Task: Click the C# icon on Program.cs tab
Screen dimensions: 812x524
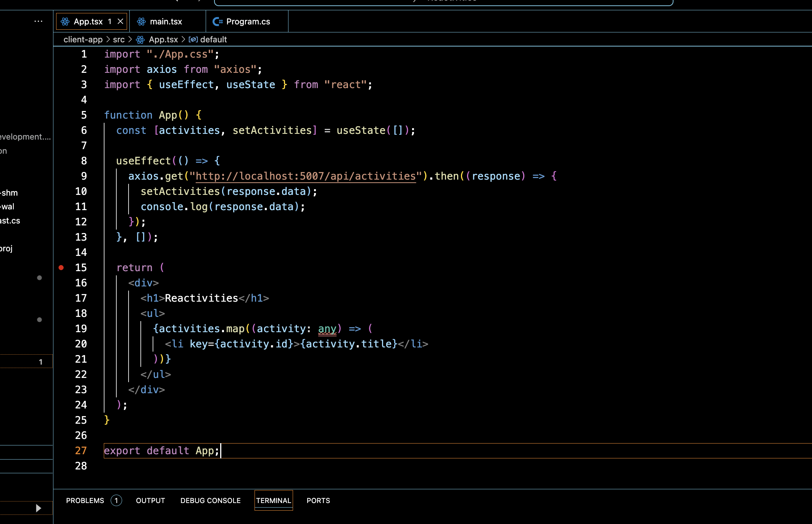Action: (217, 21)
